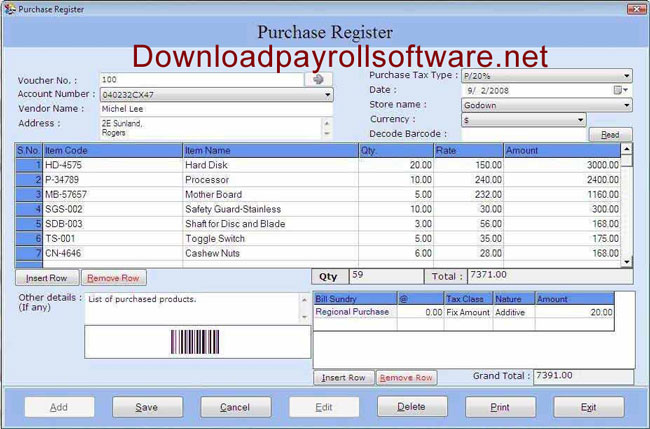Select row header number 4
This screenshot has width=650, height=429.
(29, 209)
